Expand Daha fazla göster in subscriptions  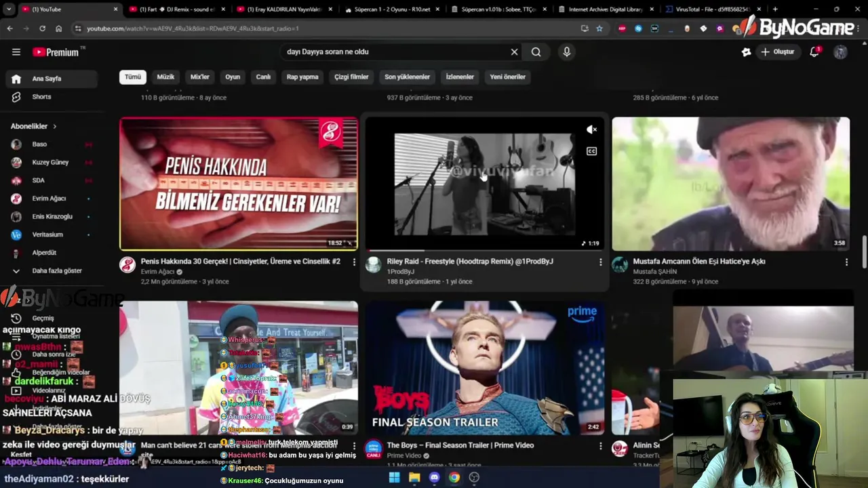(x=52, y=270)
